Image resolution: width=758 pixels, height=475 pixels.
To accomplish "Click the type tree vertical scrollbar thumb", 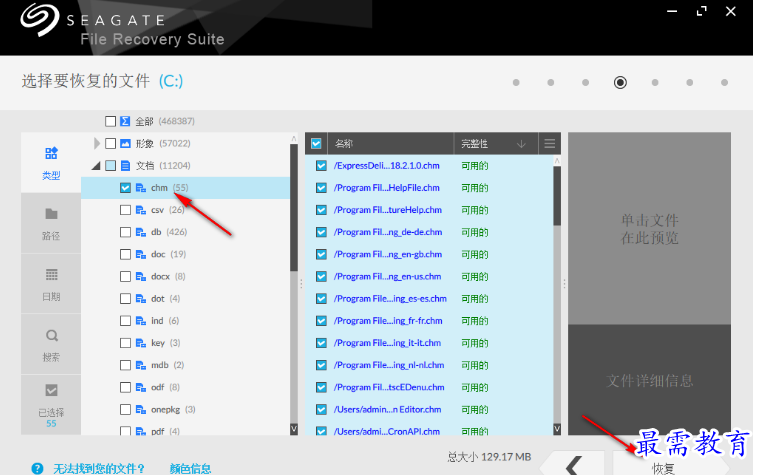I will [293, 208].
